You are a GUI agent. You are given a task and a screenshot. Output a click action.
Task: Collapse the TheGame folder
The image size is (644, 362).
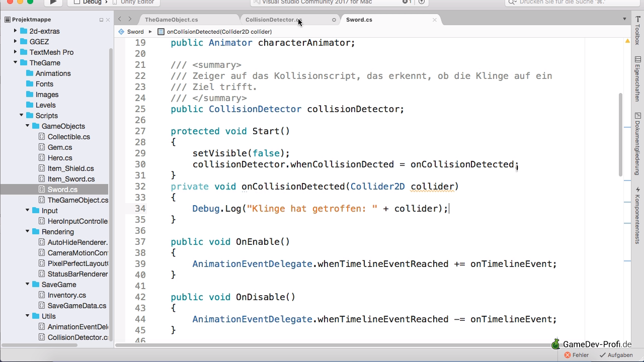16,63
